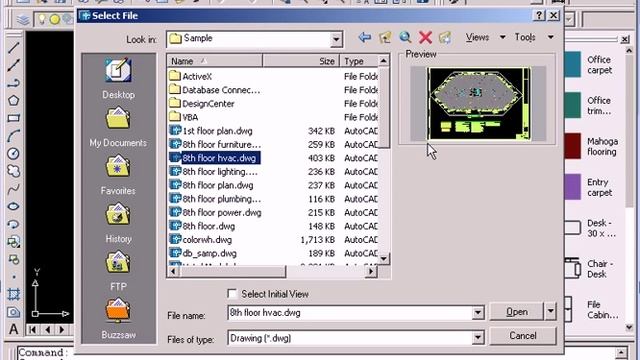The height and width of the screenshot is (360, 640).
Task: Select the Database Connec… folder
Action: tap(215, 90)
